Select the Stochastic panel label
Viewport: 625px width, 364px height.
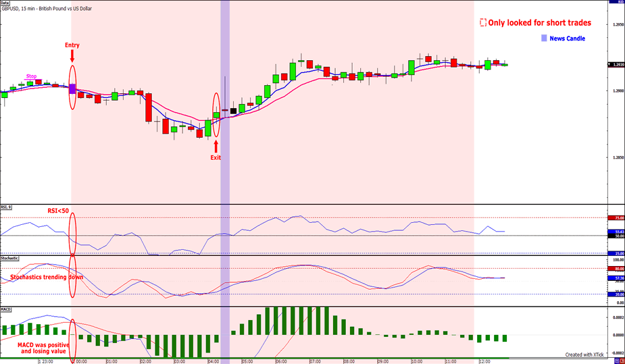click(x=9, y=258)
